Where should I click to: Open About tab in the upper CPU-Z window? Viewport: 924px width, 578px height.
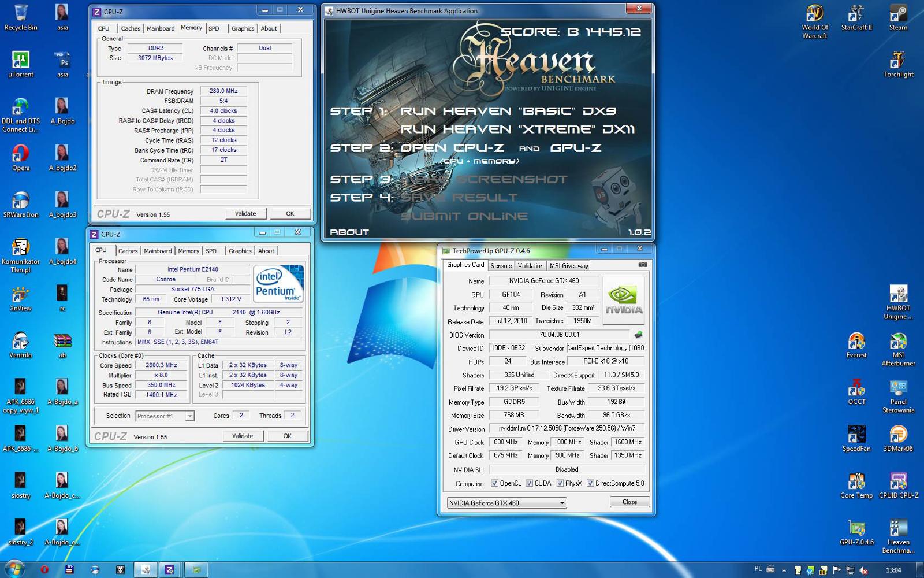click(269, 28)
